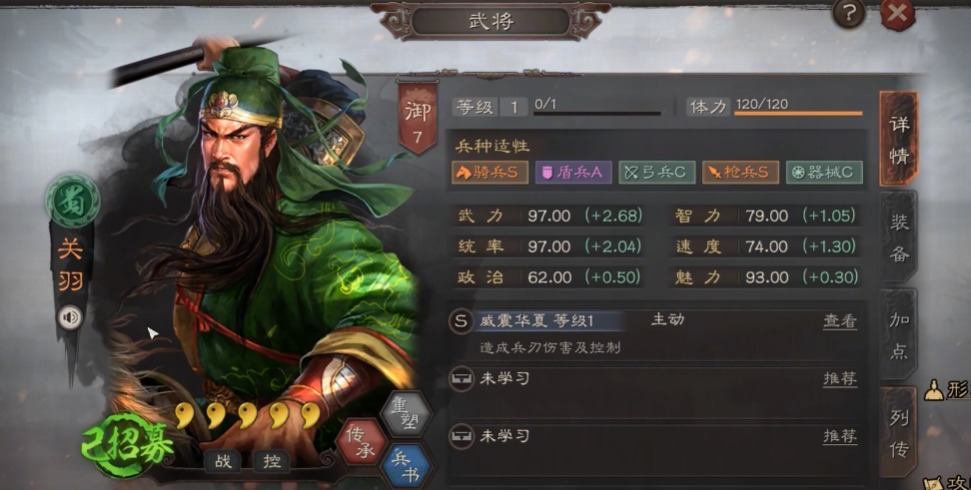The height and width of the screenshot is (490, 971).
Task: Play Guan Yu's voice line speaker icon
Action: click(x=70, y=318)
